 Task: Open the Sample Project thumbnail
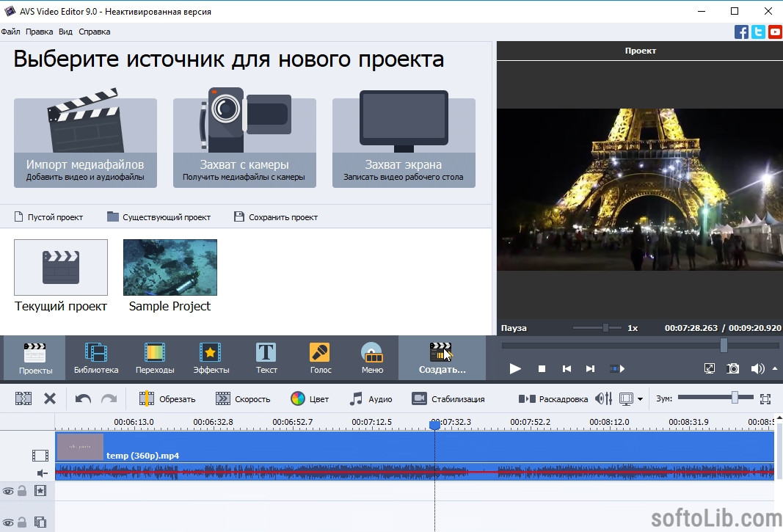pos(170,267)
